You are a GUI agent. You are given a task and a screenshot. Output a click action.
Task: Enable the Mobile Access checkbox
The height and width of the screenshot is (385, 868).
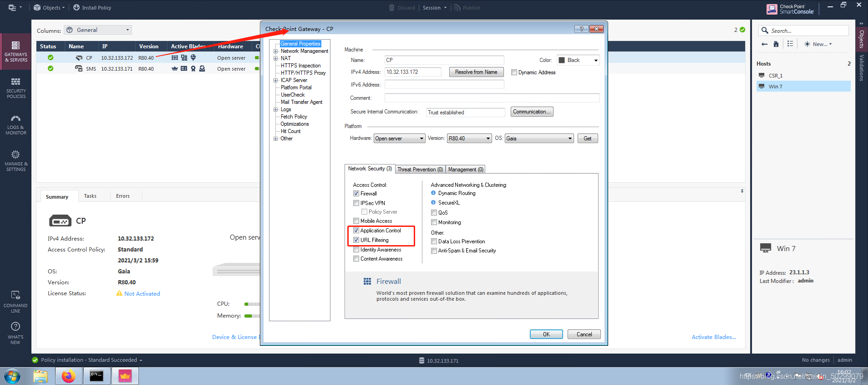[356, 221]
